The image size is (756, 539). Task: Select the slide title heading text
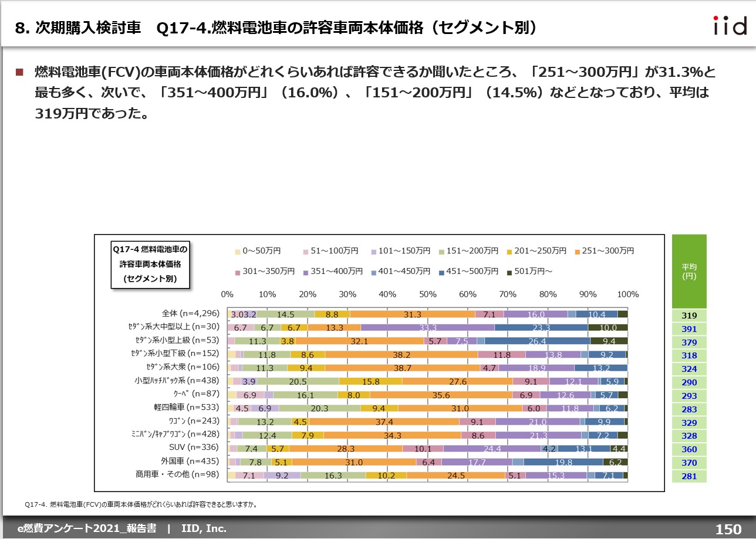click(x=275, y=29)
